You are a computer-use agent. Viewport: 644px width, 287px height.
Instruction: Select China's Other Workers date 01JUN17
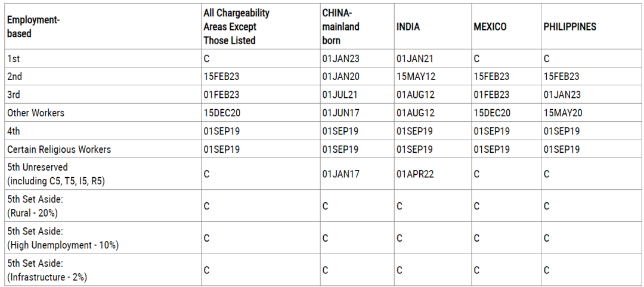coord(340,113)
